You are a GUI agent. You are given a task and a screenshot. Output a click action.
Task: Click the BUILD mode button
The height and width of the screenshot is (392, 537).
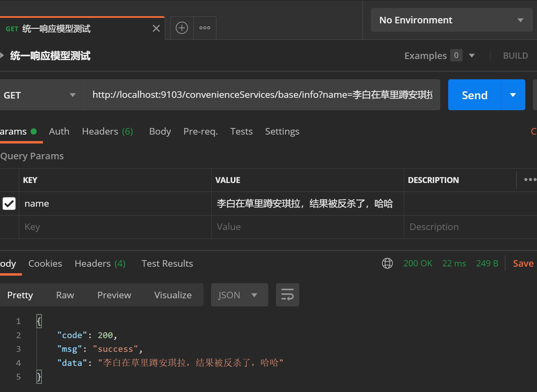pos(515,56)
